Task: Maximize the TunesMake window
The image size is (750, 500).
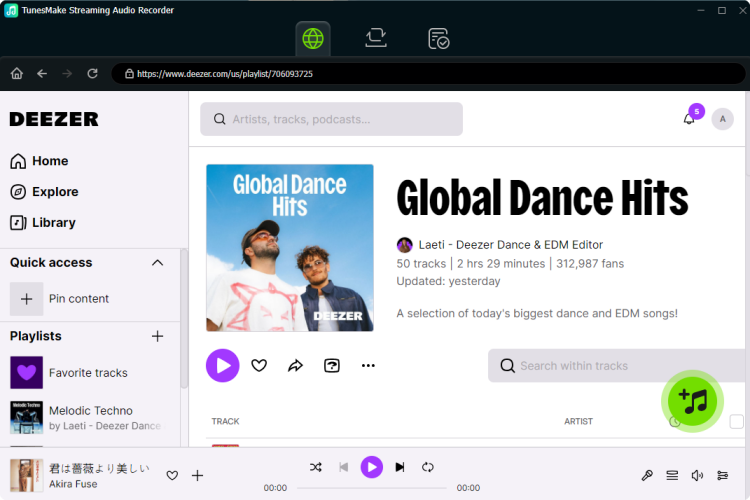Action: tap(722, 10)
